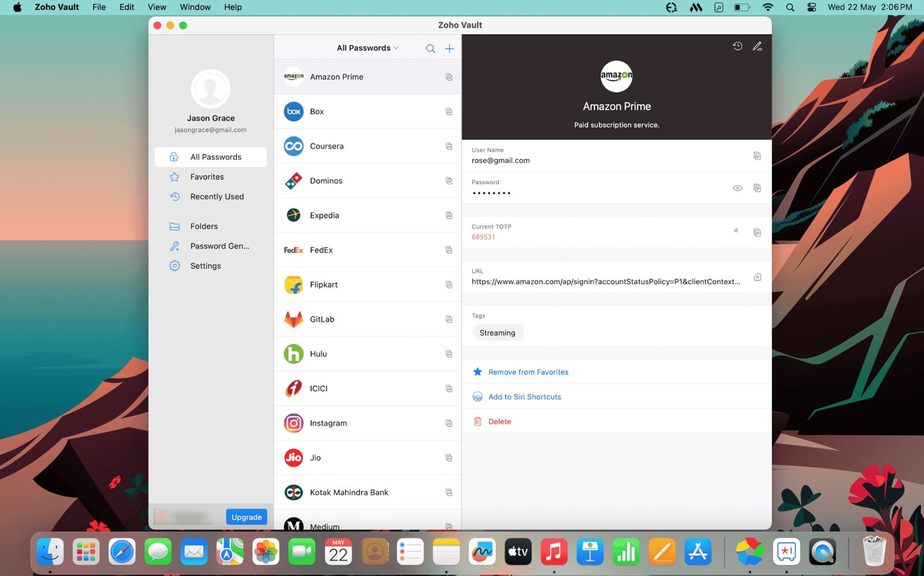This screenshot has width=924, height=576.
Task: Delete the Amazon Prime entry
Action: tap(499, 422)
